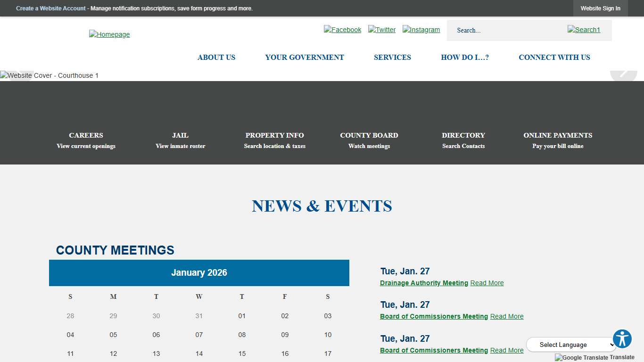Open the Services menu item

coord(392,57)
